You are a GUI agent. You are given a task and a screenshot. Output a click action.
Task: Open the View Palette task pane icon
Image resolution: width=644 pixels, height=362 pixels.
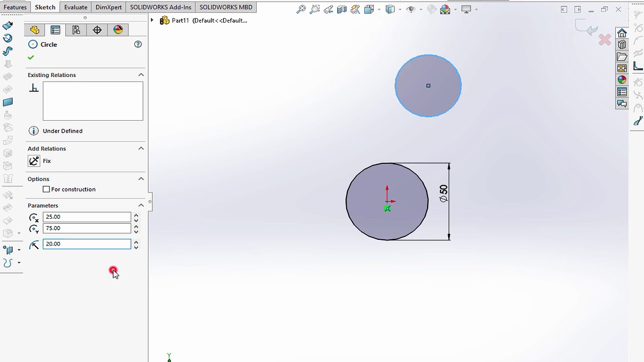(622, 68)
